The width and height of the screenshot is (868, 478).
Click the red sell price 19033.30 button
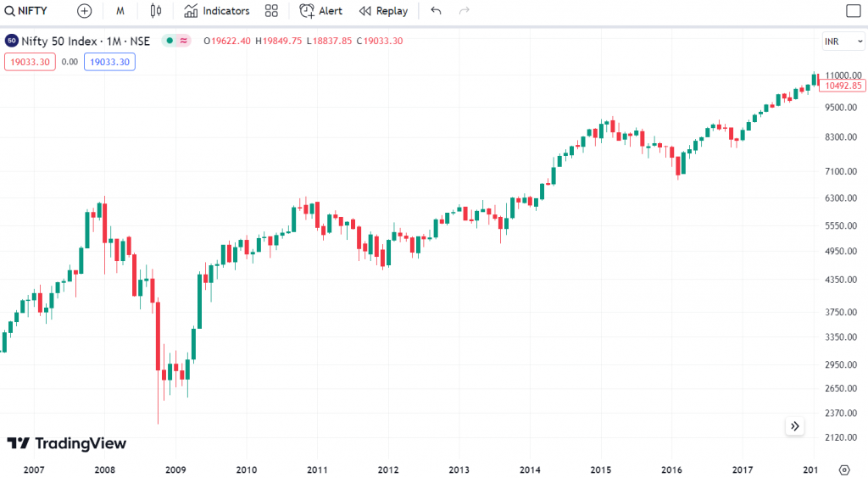click(x=30, y=62)
